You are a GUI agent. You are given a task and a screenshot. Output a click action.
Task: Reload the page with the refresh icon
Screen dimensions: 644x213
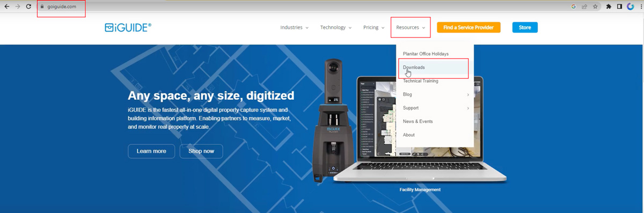[x=28, y=6]
